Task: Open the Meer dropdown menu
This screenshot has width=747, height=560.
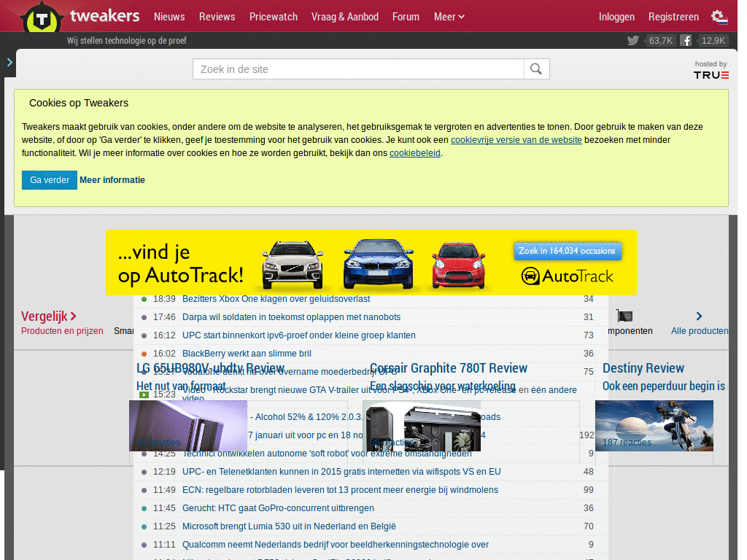Action: pos(449,16)
